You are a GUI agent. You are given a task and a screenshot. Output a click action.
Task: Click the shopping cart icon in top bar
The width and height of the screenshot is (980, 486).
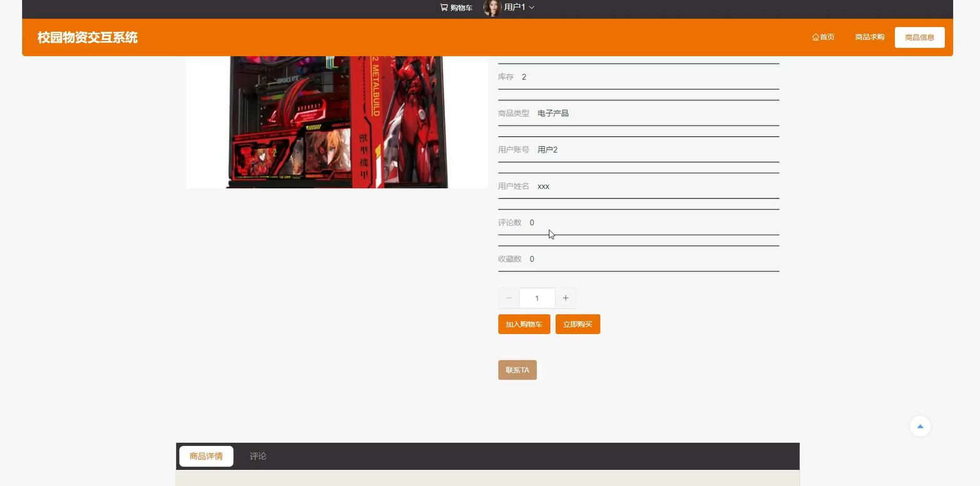(444, 8)
